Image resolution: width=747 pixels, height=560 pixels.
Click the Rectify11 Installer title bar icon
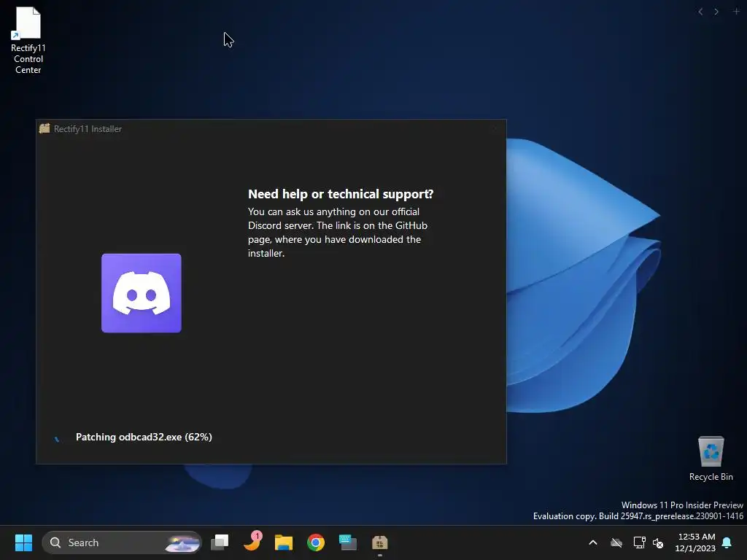point(44,128)
